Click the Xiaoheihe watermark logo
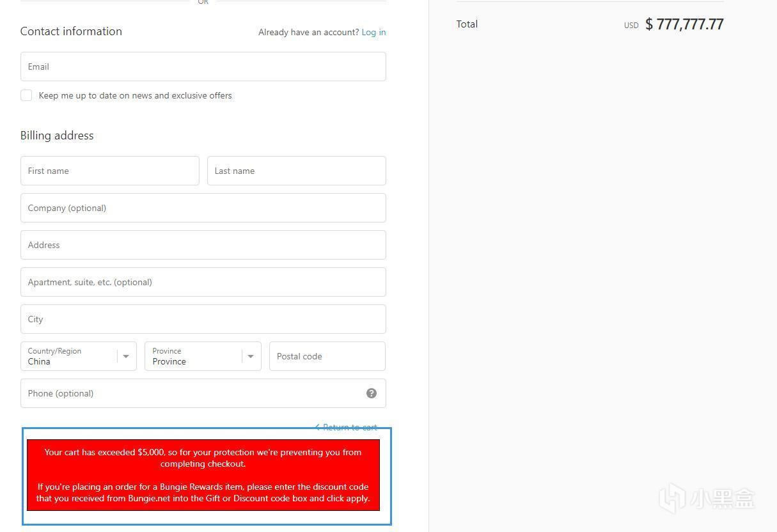 (707, 497)
